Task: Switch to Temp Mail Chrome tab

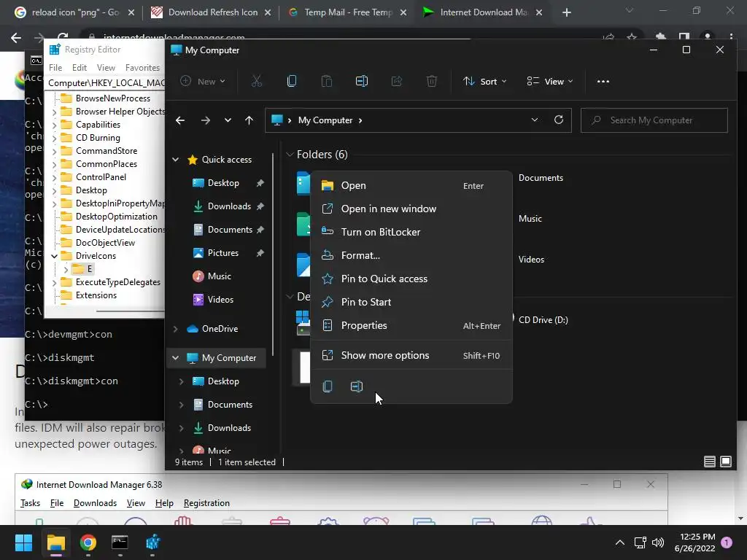Action: point(348,12)
